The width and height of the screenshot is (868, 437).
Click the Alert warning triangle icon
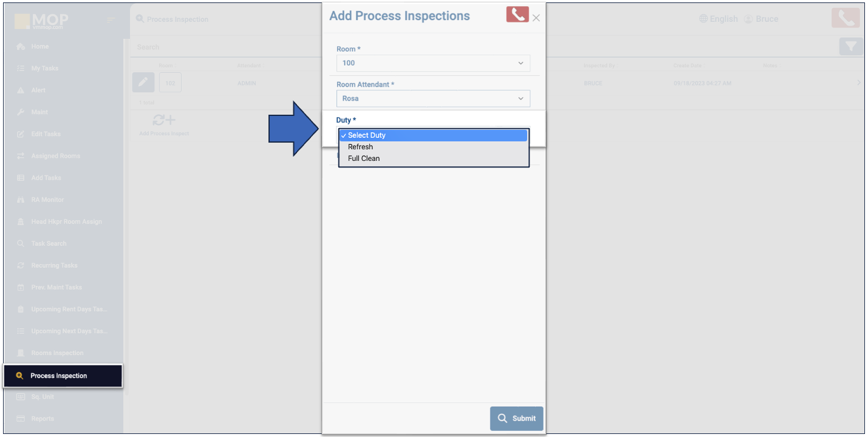21,90
